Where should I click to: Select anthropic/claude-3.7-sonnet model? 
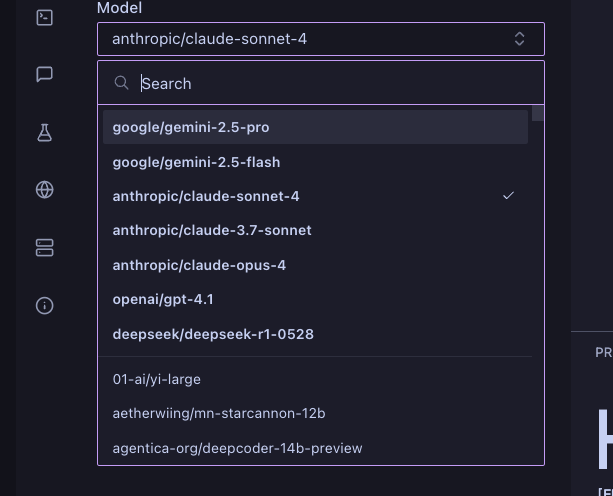(212, 230)
